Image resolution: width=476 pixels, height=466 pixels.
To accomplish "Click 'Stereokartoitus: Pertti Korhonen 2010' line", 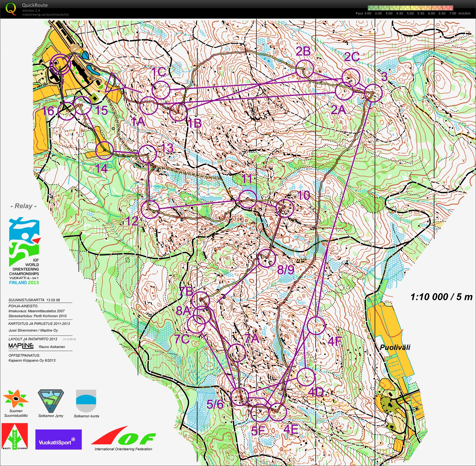I will [37, 316].
